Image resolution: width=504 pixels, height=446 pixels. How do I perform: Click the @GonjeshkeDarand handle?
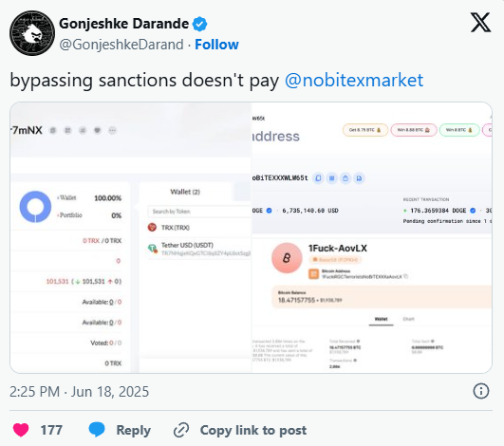click(121, 45)
